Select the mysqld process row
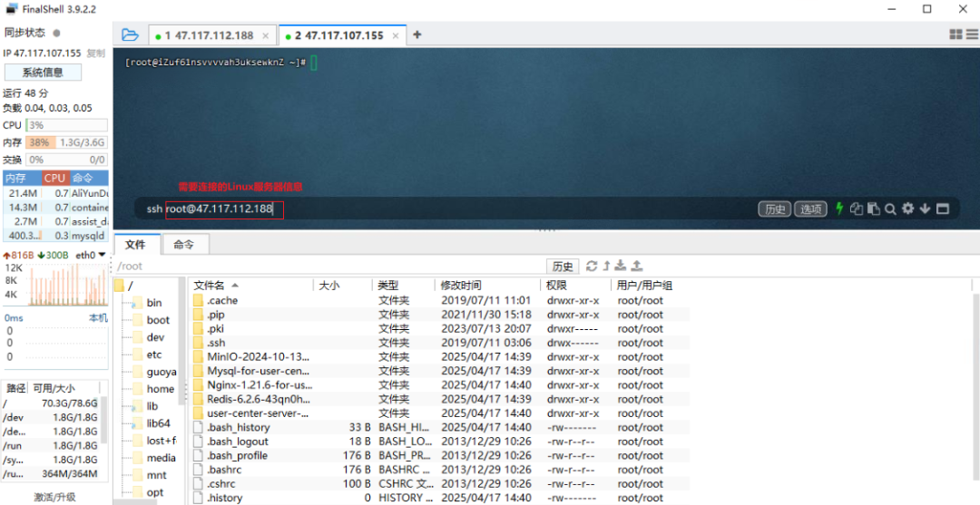This screenshot has height=505, width=980. pyautogui.click(x=55, y=236)
